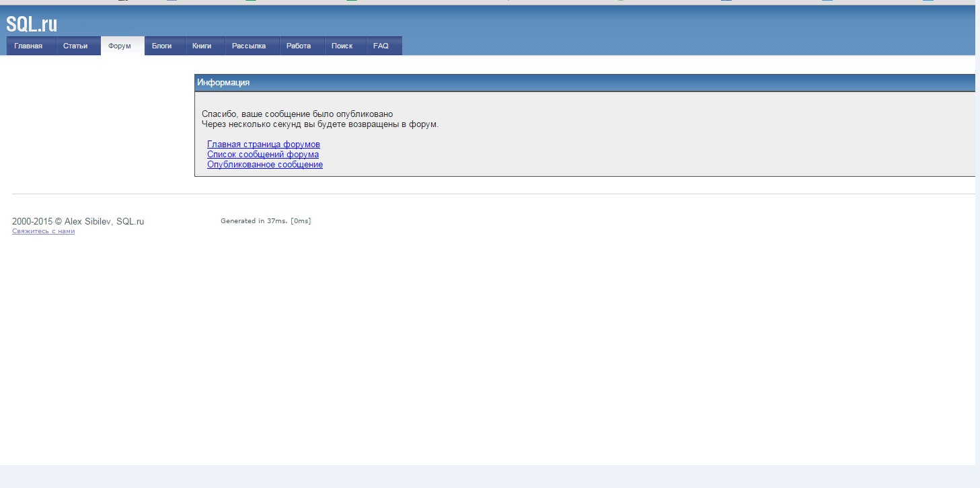The height and width of the screenshot is (488, 980).
Task: Select the Форум tab
Action: point(120,46)
